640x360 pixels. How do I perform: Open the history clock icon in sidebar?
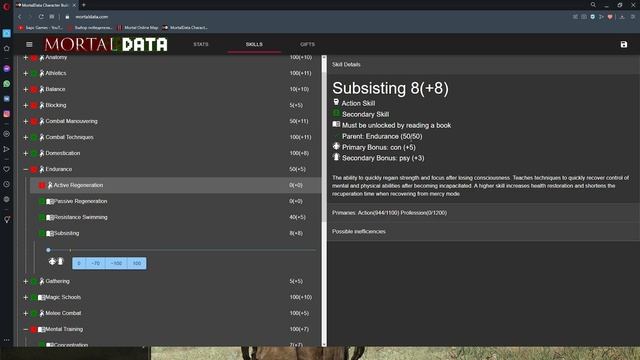coord(7,184)
